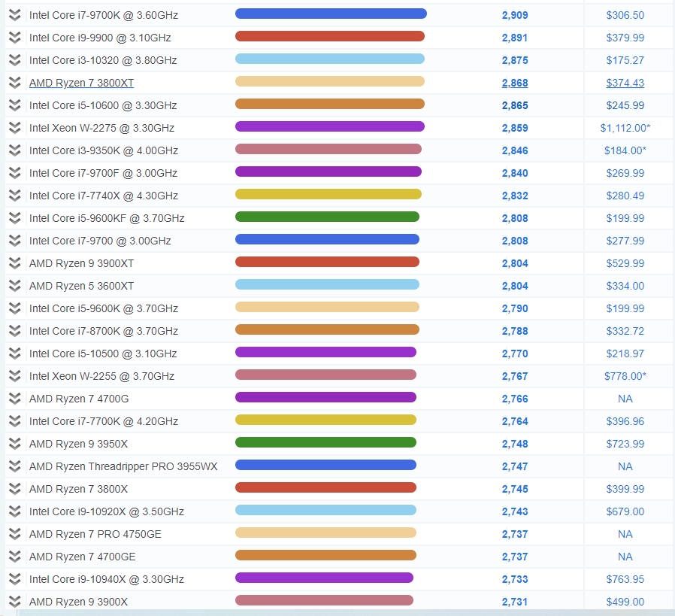Viewport: 675px width, 616px height.
Task: Open the AMD Ryzen 7 PRO 4750GE link
Action: pyautogui.click(x=95, y=534)
